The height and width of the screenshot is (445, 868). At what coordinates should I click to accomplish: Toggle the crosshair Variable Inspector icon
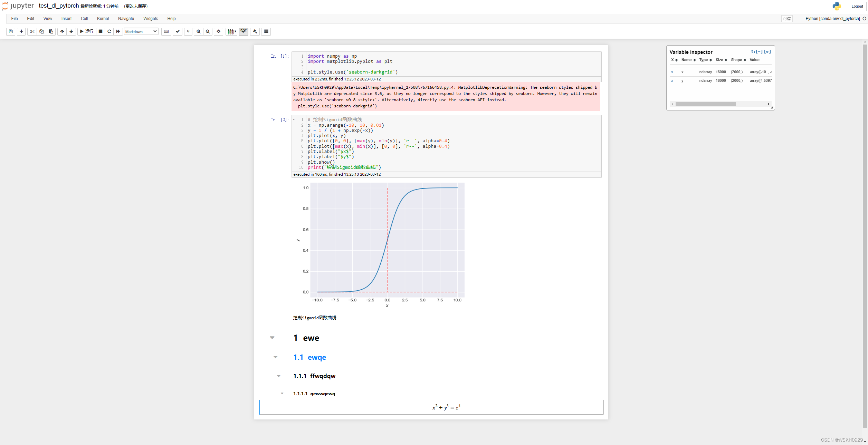(x=219, y=31)
